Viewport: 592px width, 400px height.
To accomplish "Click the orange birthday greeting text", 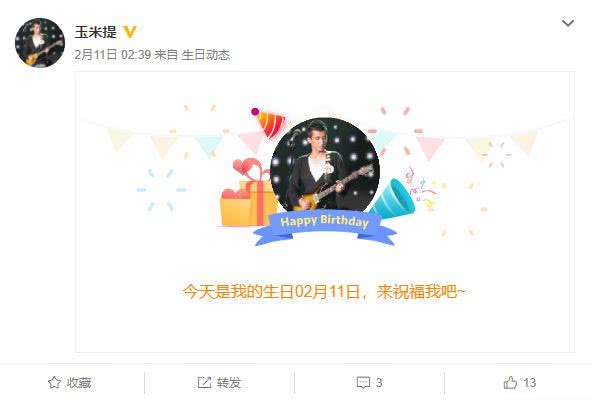I will (325, 292).
